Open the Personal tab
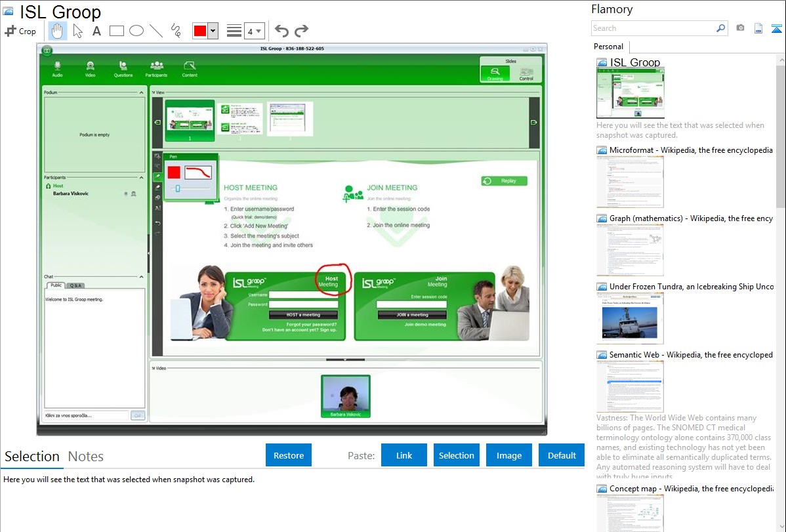Screen dimensions: 786x532 click(x=608, y=47)
